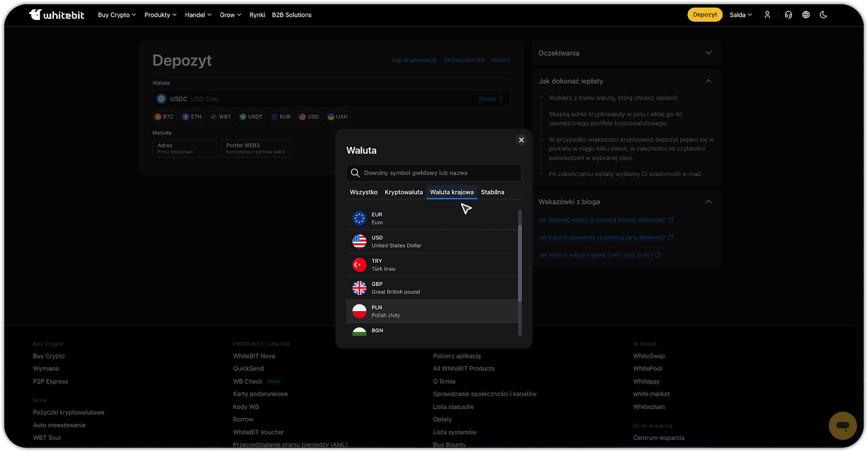Open the globe language selector

[x=806, y=15]
